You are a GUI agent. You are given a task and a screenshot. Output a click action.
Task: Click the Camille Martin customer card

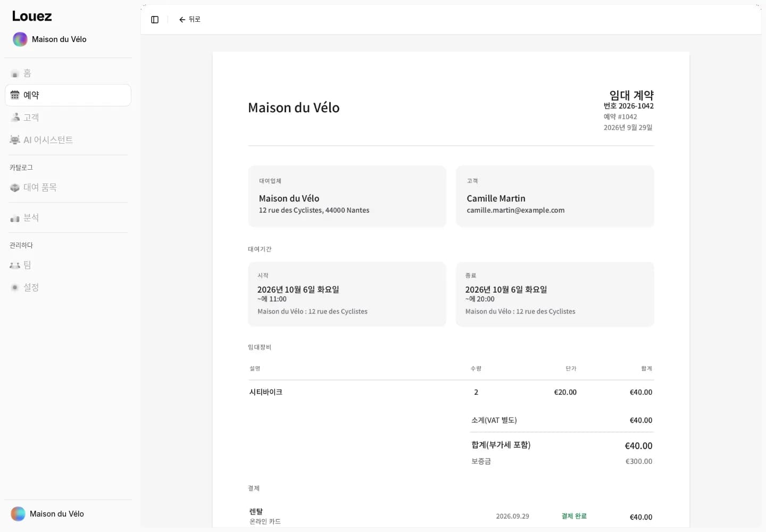(x=555, y=196)
